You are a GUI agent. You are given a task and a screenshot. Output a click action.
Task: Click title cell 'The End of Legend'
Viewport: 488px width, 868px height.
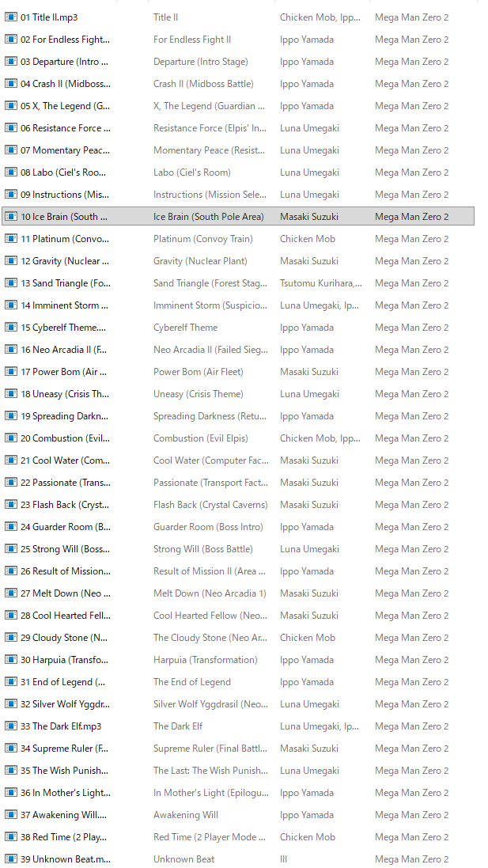192,681
